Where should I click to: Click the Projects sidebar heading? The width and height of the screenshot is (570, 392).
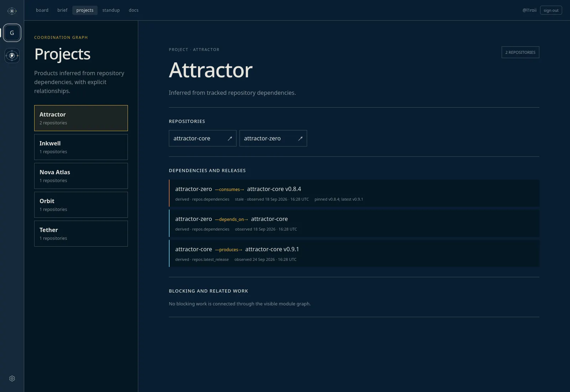[x=62, y=54]
